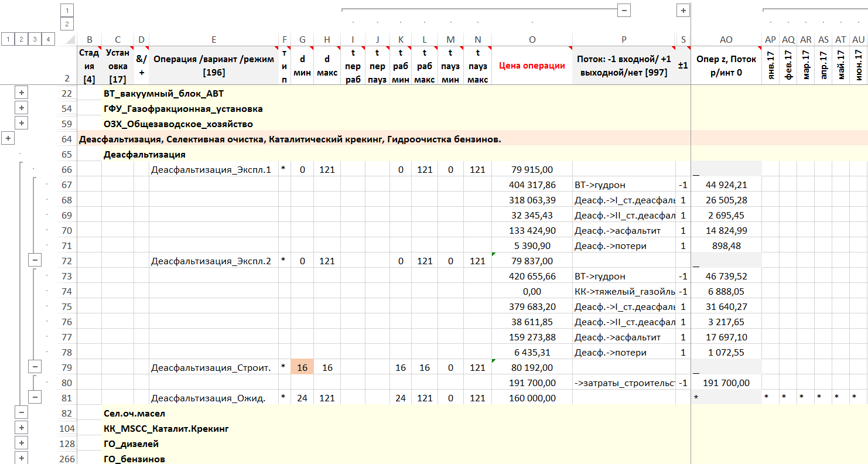Click the янв.17 month header cell
Image resolution: width=868 pixels, height=464 pixels.
click(x=770, y=66)
